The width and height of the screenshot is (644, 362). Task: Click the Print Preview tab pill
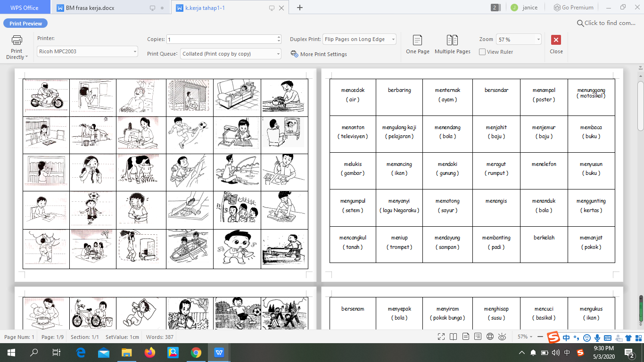click(x=25, y=24)
